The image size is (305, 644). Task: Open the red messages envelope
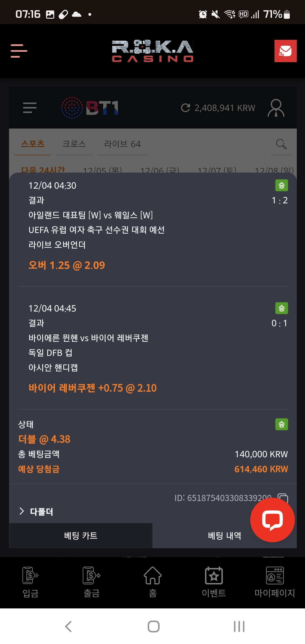coord(285,51)
